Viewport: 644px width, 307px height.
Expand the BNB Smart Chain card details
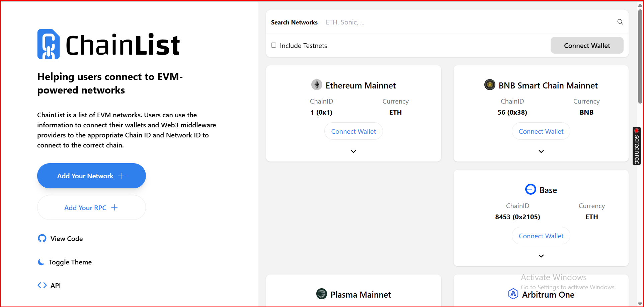(x=541, y=151)
